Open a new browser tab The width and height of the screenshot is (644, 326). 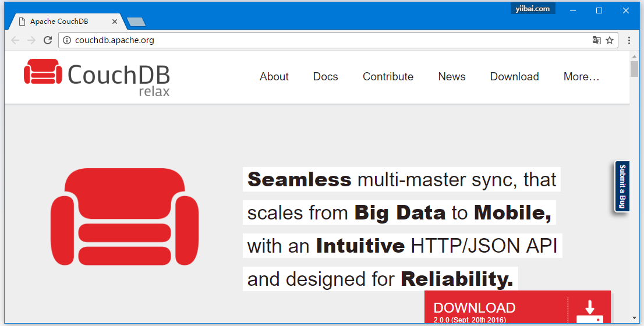coord(136,22)
